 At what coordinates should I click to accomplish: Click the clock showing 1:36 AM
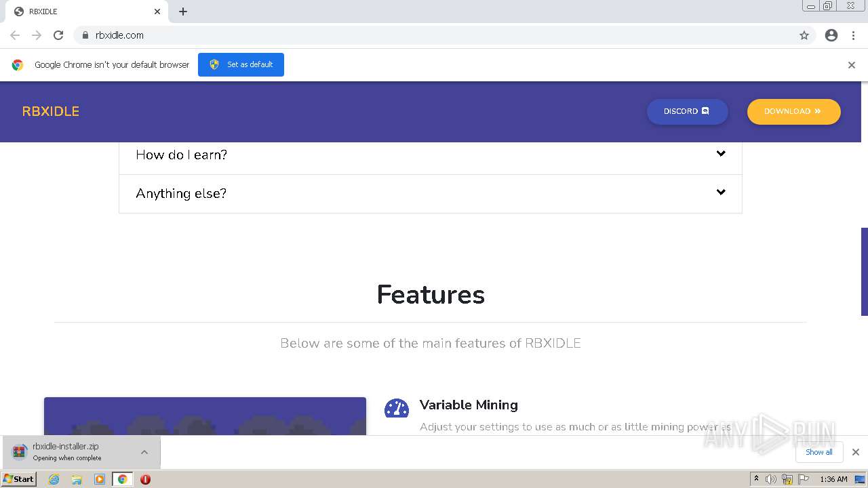tap(833, 479)
